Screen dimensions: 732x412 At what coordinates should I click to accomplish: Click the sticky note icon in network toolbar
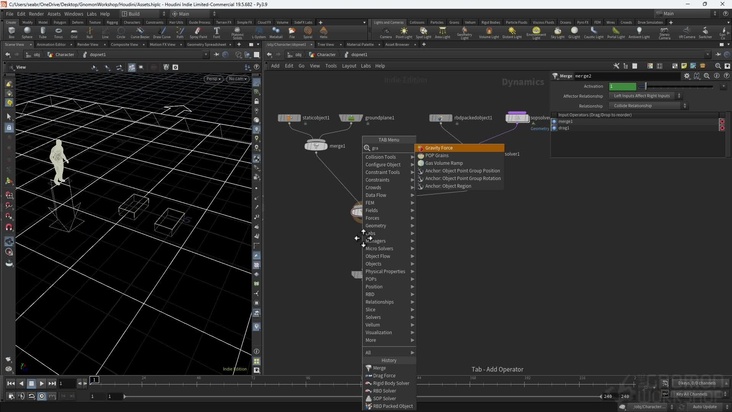click(x=684, y=66)
